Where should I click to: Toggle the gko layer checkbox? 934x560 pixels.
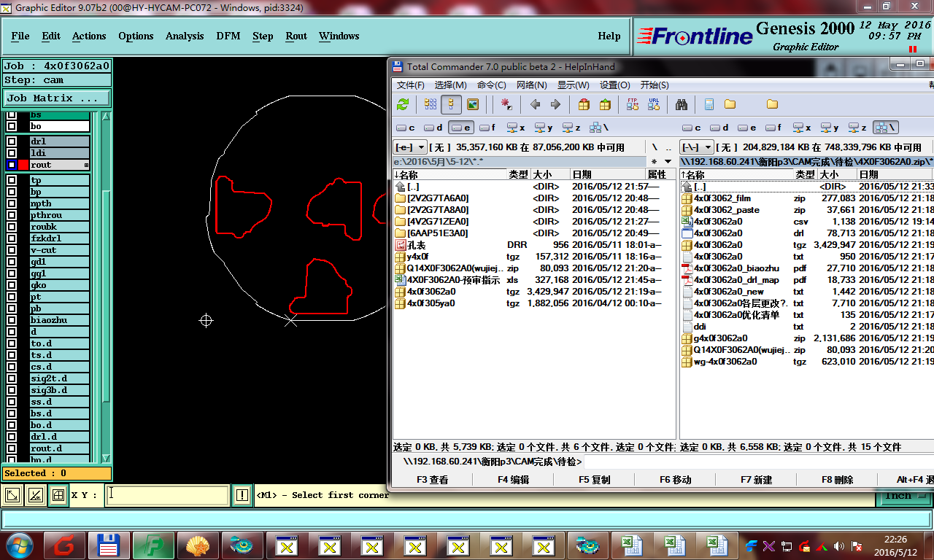click(x=11, y=285)
